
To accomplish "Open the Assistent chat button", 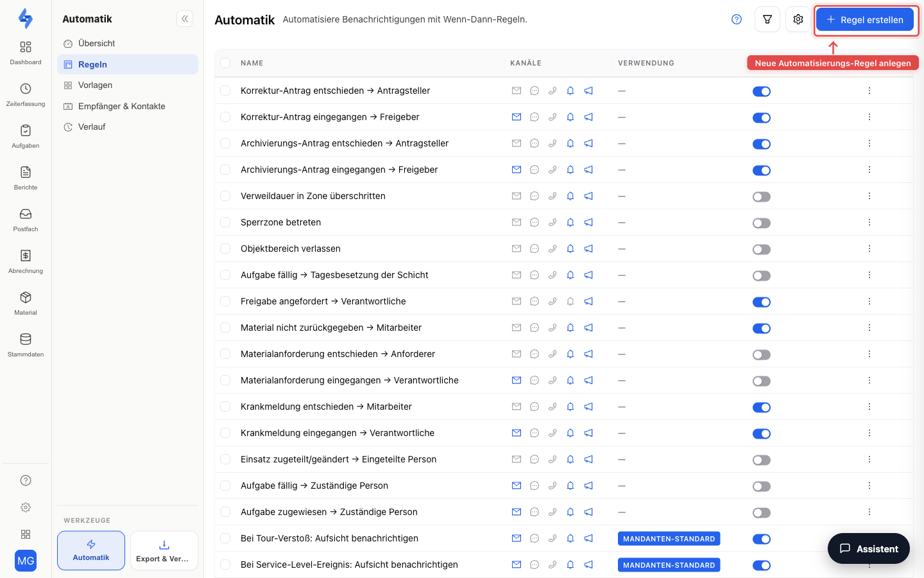I will click(869, 548).
